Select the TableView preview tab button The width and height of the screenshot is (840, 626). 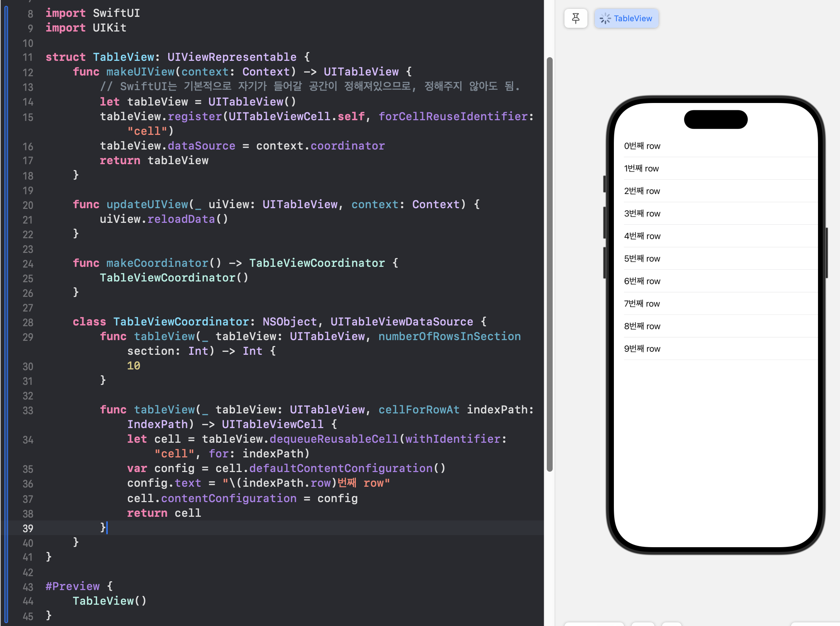(x=626, y=18)
